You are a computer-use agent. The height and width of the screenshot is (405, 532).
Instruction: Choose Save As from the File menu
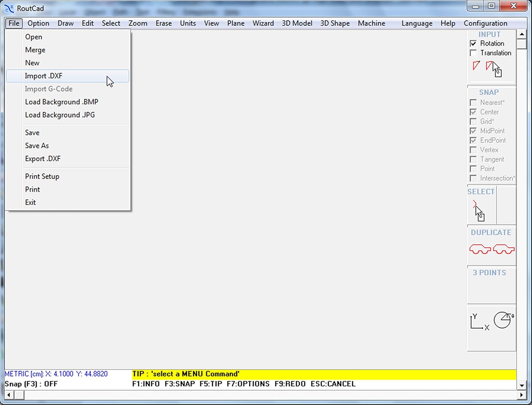click(68, 146)
